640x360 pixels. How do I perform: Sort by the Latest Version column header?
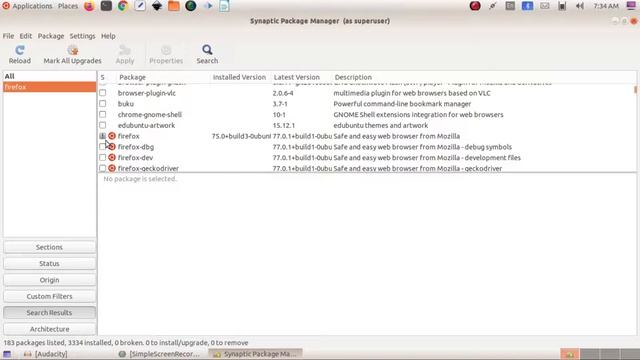point(301,77)
